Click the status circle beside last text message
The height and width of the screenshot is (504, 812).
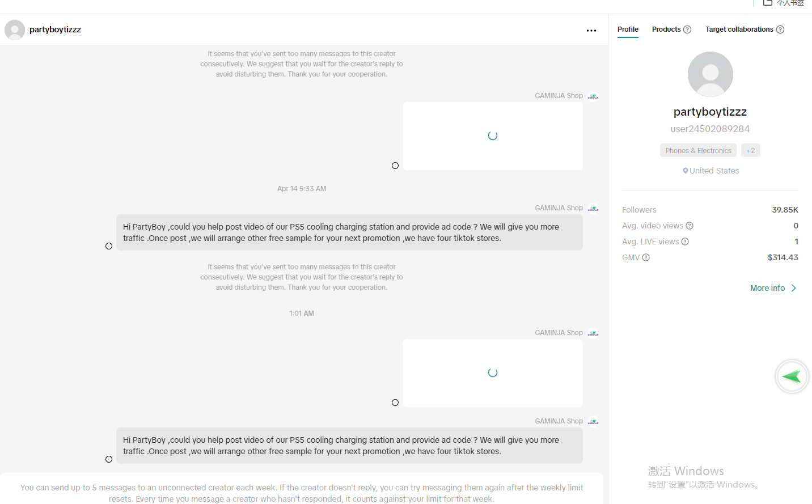[109, 459]
